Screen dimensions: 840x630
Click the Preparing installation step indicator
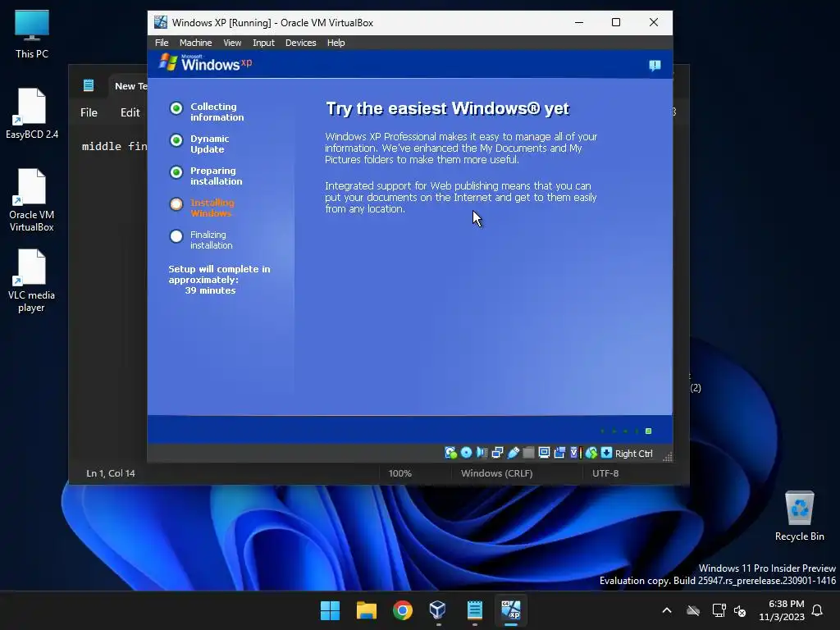pos(176,172)
